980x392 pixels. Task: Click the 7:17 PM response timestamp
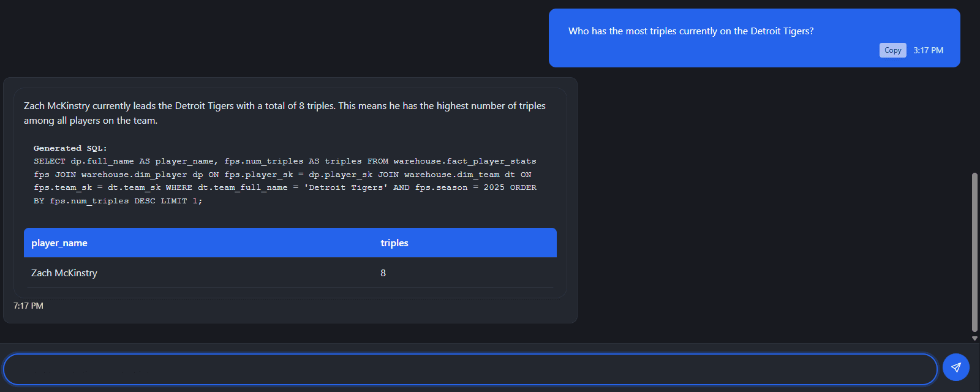[28, 306]
